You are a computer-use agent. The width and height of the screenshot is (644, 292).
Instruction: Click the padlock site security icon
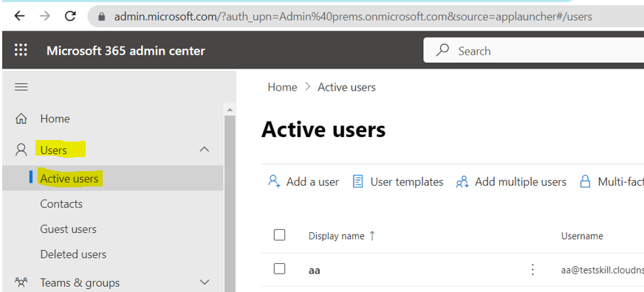[x=102, y=17]
